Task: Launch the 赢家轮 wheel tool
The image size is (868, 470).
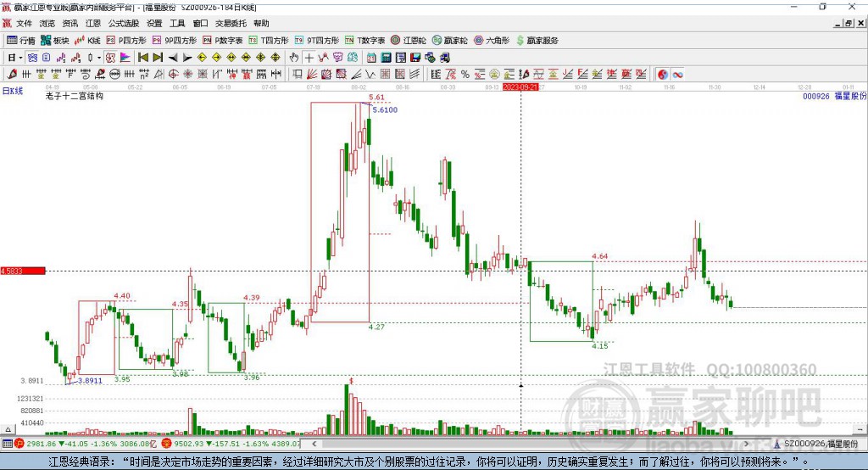Action: click(449, 41)
